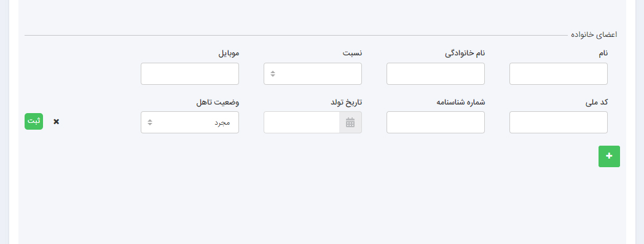644x244 pixels.
Task: Select the شماره شناسنامه field label
Action: pos(460,102)
